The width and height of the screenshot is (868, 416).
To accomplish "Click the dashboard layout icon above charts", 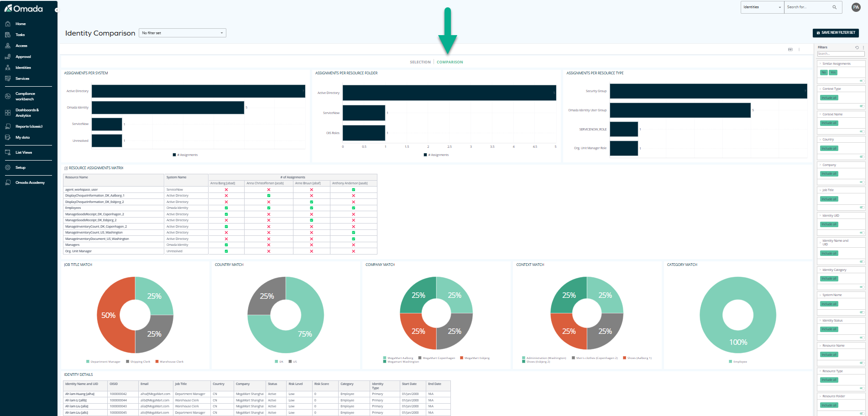I will pyautogui.click(x=790, y=49).
